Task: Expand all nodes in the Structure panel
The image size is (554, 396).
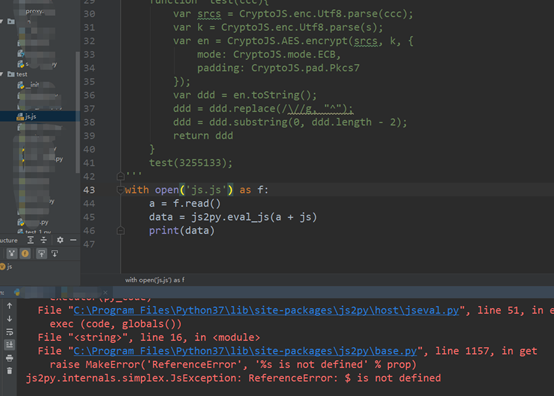Action: tap(31, 240)
